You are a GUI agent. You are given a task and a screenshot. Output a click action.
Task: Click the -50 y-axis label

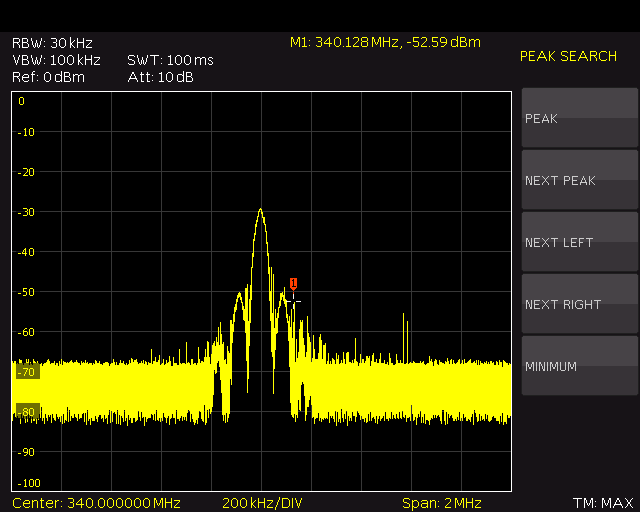coord(26,292)
